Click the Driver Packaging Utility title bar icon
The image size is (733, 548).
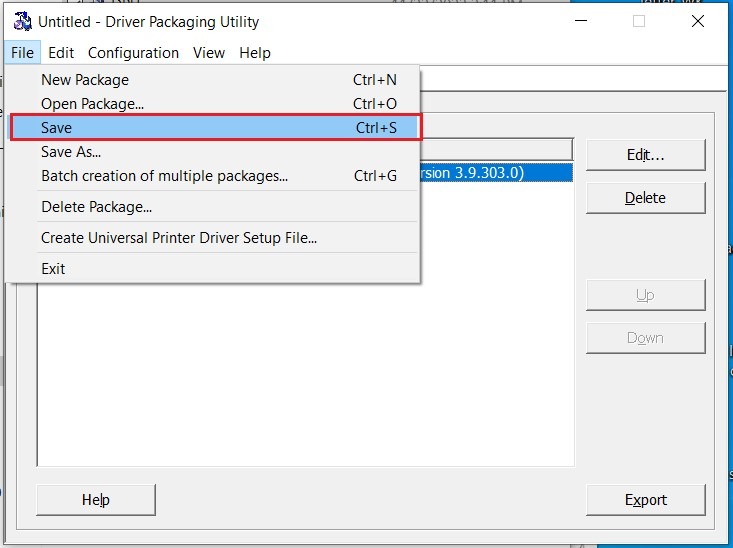click(x=22, y=22)
